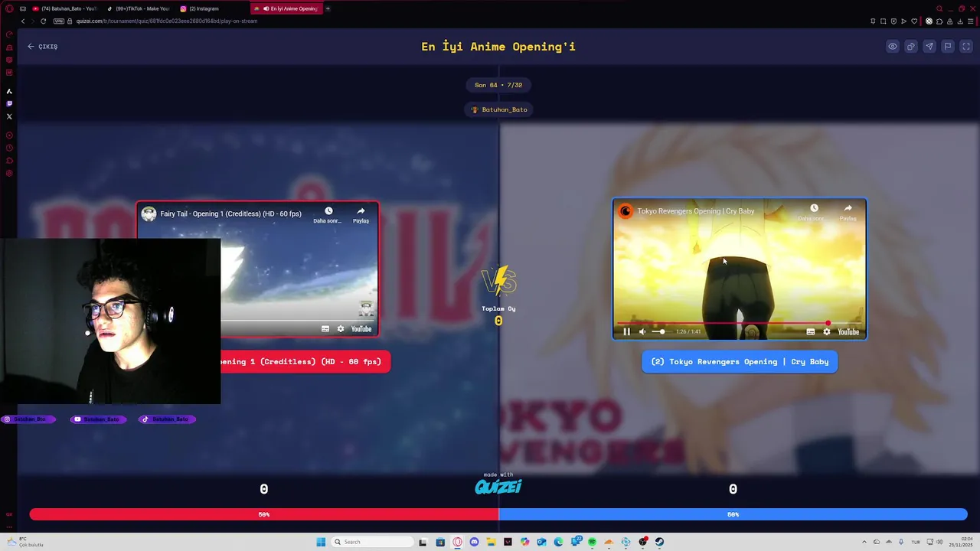Click the blue 50% vote bar
The width and height of the screenshot is (980, 551).
pyautogui.click(x=733, y=515)
